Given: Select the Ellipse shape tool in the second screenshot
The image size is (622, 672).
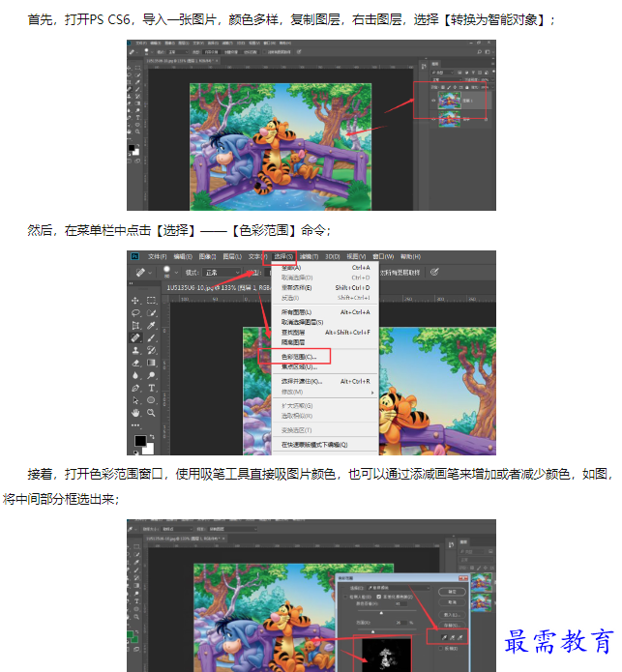Looking at the screenshot, I should 151,400.
